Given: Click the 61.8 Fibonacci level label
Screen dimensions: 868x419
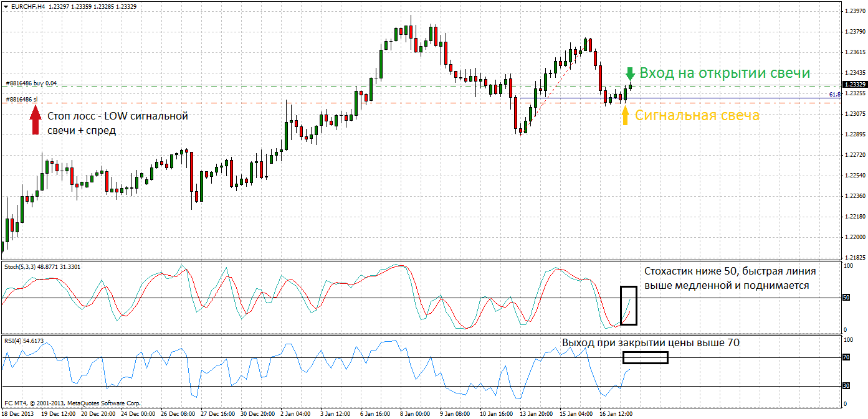Looking at the screenshot, I should click(835, 95).
